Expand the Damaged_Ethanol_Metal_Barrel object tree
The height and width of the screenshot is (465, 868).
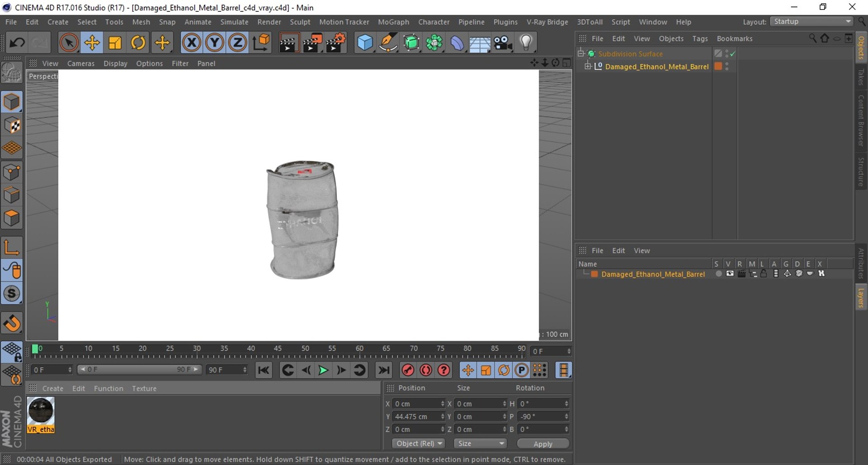coord(588,66)
